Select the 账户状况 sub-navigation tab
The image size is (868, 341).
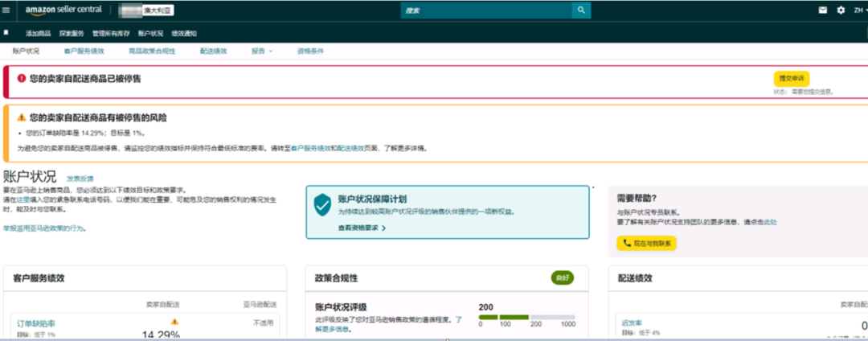26,51
